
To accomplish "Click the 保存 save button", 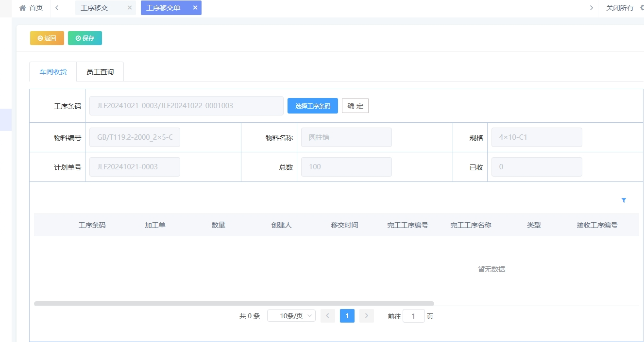I will [x=85, y=38].
